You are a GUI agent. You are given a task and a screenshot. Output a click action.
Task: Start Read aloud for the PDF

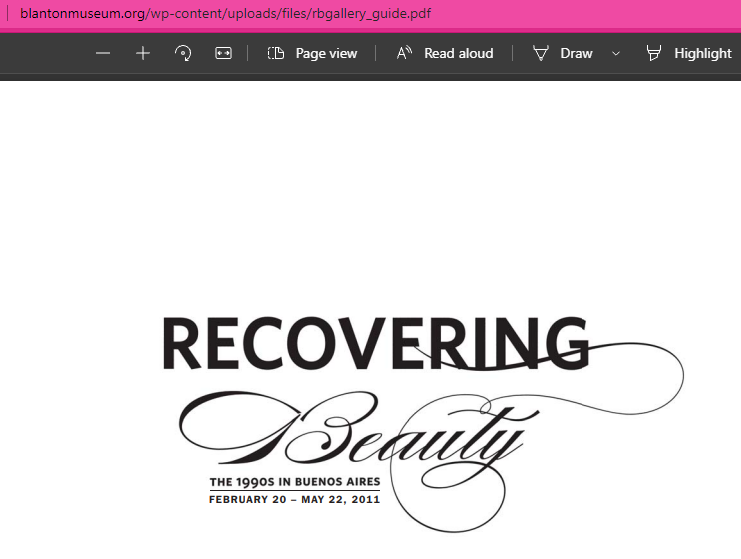[x=445, y=53]
